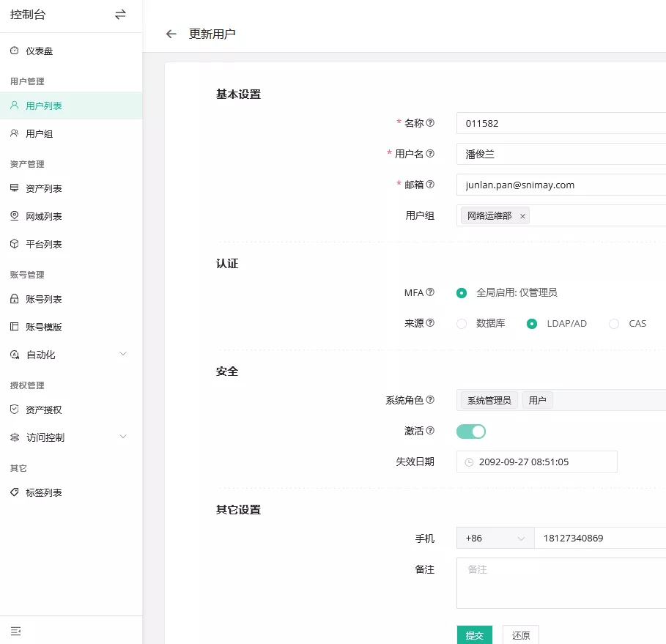The height and width of the screenshot is (644, 666).
Task: Click the clock icon in 失效日期 field
Action: coord(469,462)
